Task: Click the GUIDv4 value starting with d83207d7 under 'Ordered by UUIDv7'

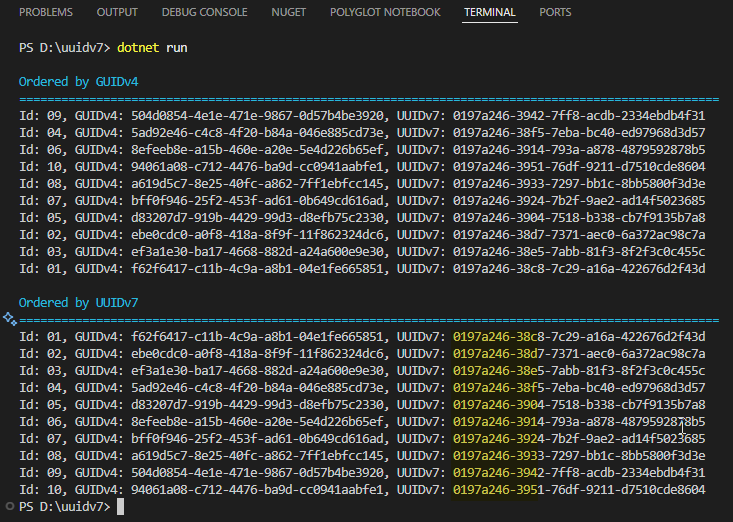Action: pyautogui.click(x=260, y=404)
